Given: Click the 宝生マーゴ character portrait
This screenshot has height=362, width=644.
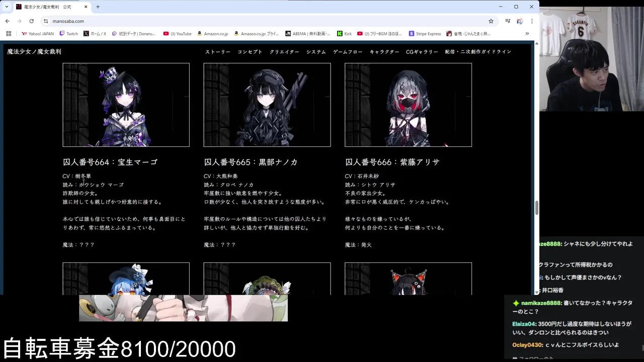Looking at the screenshot, I should (126, 105).
